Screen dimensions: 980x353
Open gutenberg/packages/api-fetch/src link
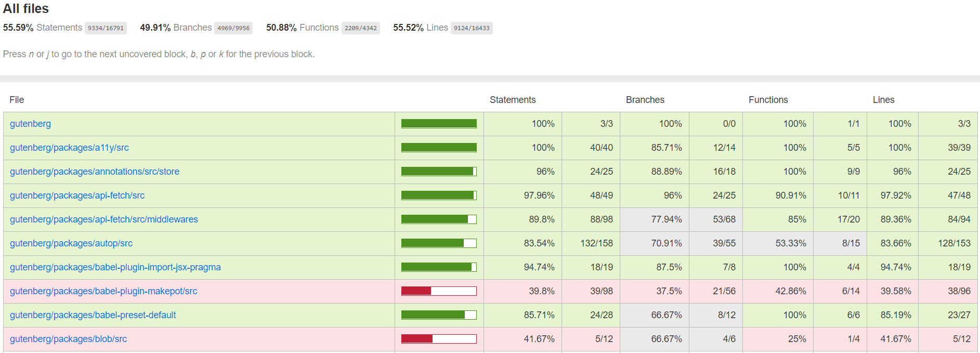click(x=77, y=195)
